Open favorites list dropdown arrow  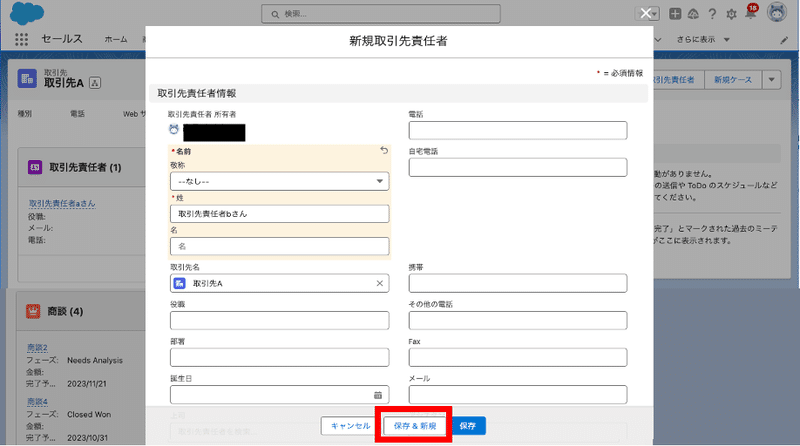[655, 14]
